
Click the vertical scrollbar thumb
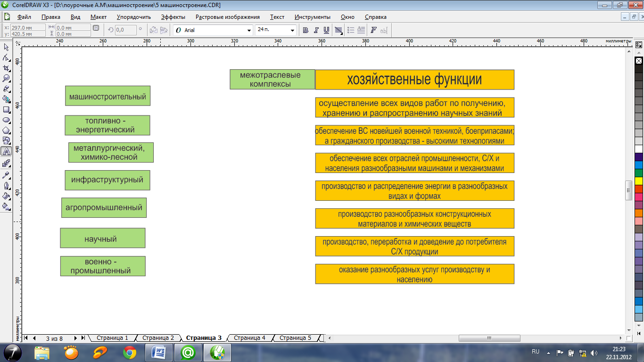click(628, 190)
